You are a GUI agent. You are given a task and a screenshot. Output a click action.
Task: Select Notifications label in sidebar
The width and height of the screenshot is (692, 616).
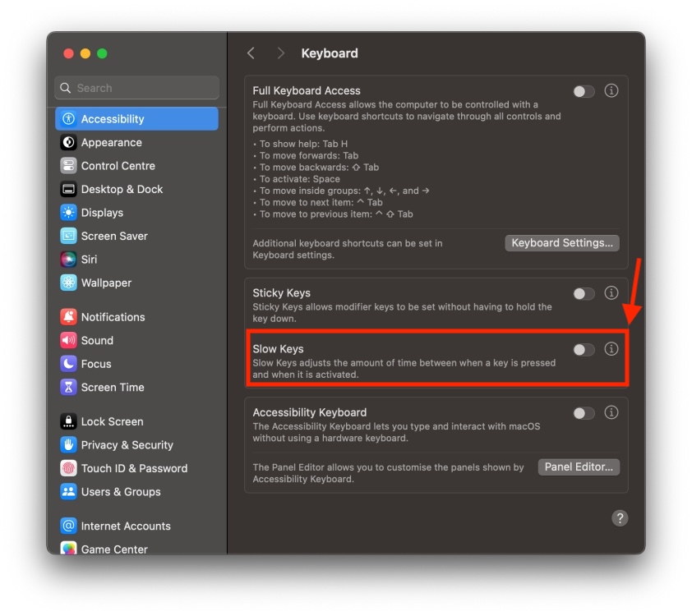pyautogui.click(x=113, y=317)
